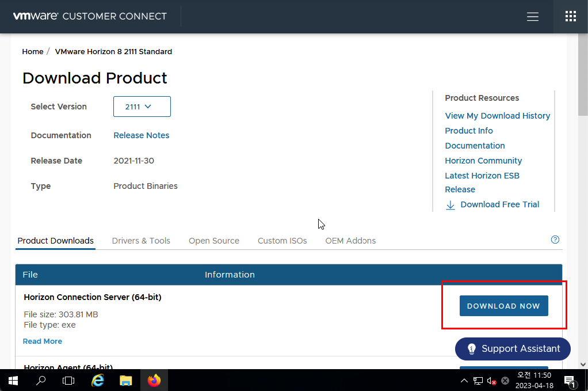Screen dimensions: 588x391
Task: Click the scrollbar down arrow
Action: [x=583, y=365]
